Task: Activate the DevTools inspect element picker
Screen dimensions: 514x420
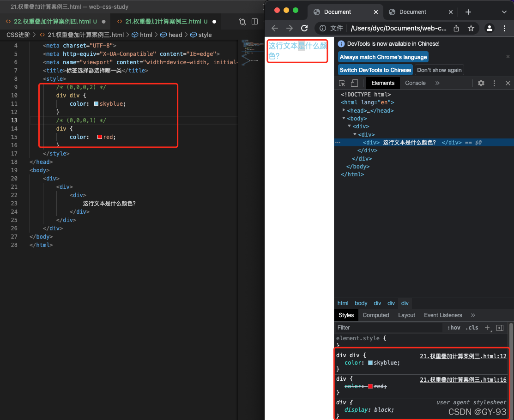Action: click(x=342, y=83)
